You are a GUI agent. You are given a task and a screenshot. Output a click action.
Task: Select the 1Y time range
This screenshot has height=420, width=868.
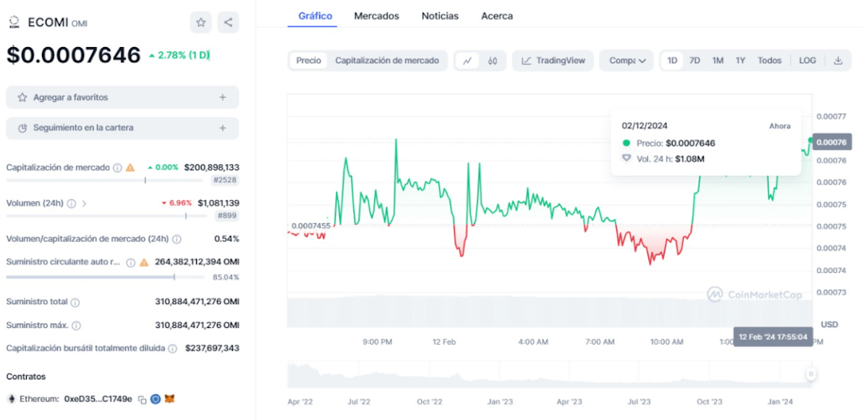tap(740, 61)
